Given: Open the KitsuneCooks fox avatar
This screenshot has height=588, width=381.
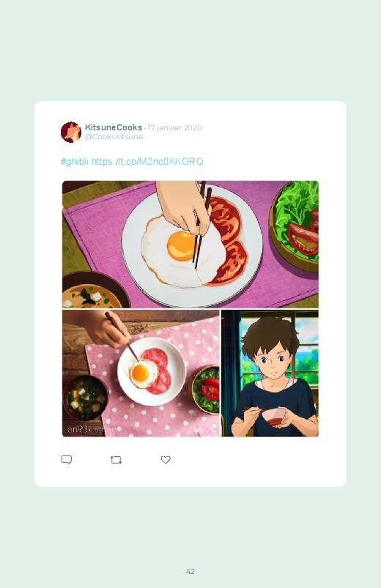Looking at the screenshot, I should tap(71, 132).
